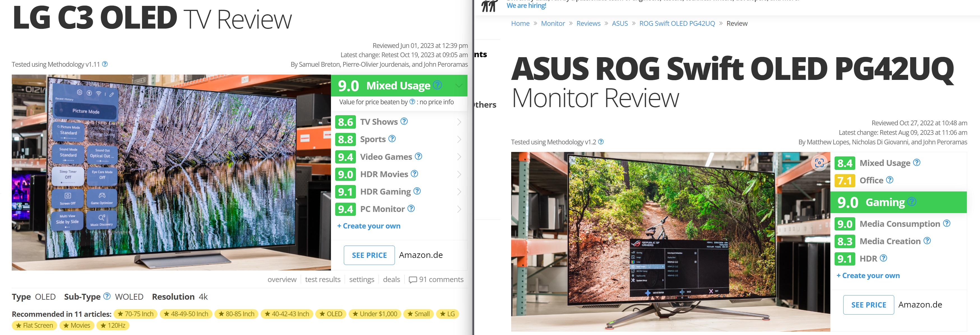Open the 91 comments section

(436, 279)
